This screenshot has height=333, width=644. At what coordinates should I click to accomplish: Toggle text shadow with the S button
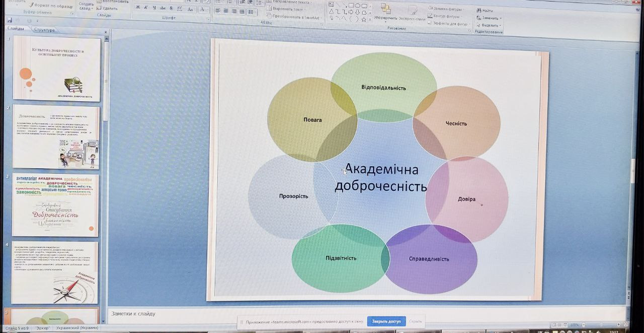(x=171, y=8)
